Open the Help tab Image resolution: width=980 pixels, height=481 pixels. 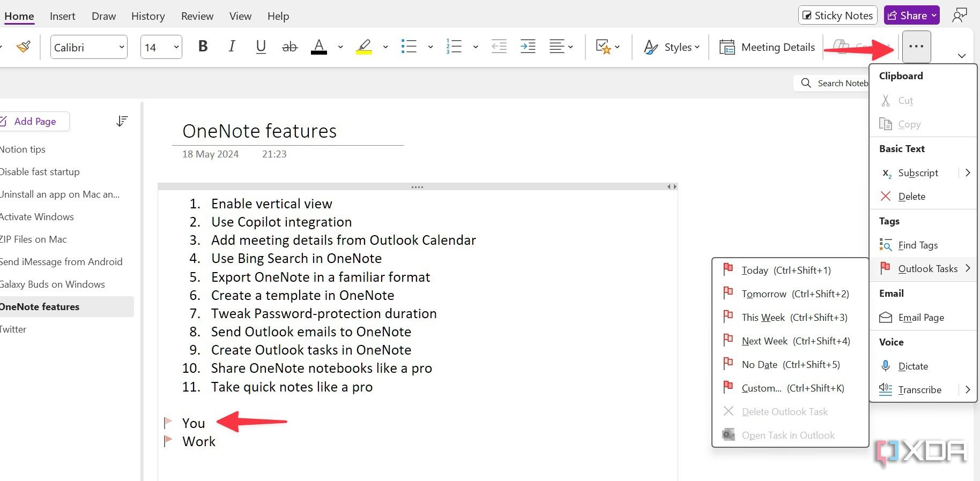coord(278,16)
